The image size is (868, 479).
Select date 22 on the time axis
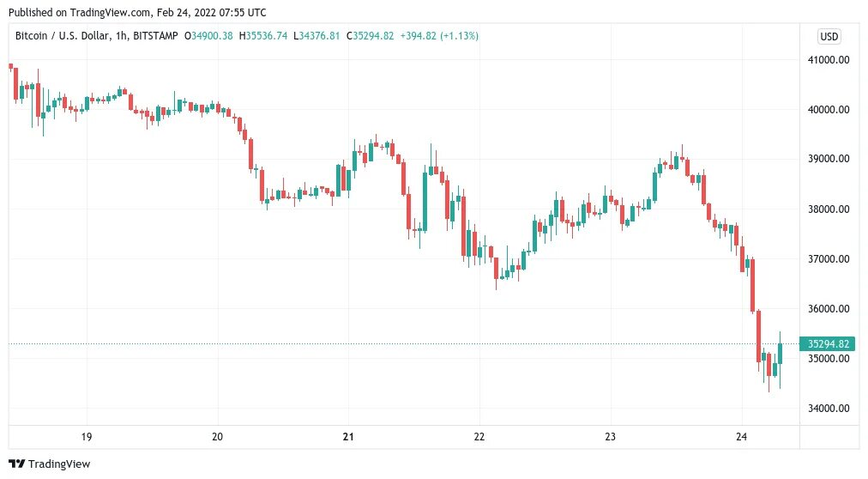click(x=479, y=437)
